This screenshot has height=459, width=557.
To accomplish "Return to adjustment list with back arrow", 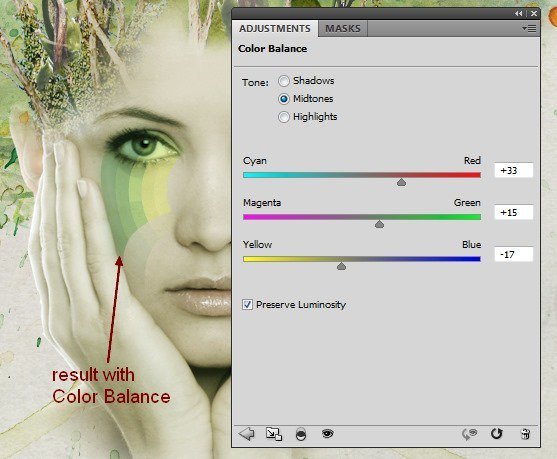I will point(247,434).
